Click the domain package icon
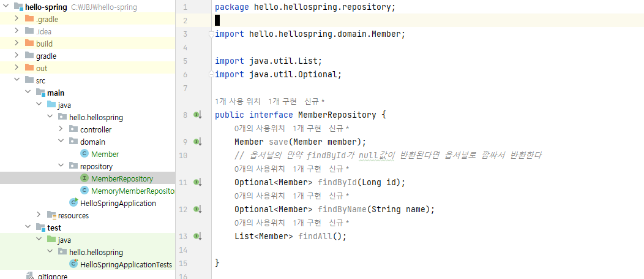644x279 pixels. coord(73,142)
